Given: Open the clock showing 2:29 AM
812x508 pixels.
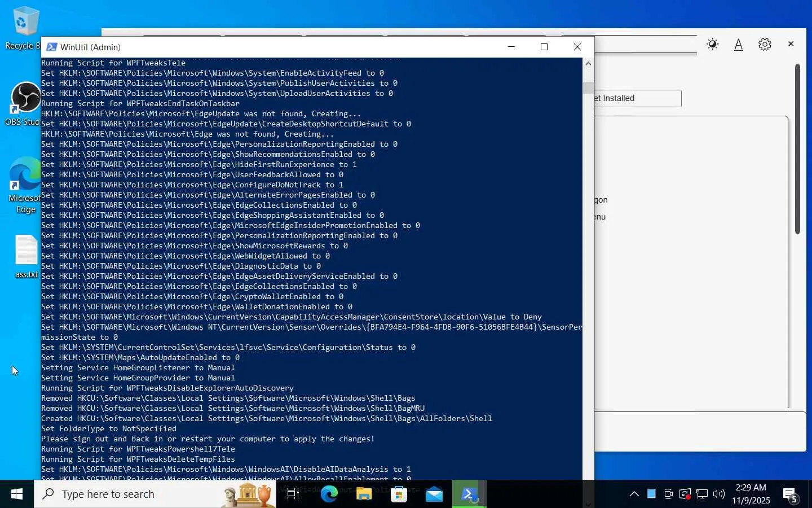Looking at the screenshot, I should click(751, 494).
